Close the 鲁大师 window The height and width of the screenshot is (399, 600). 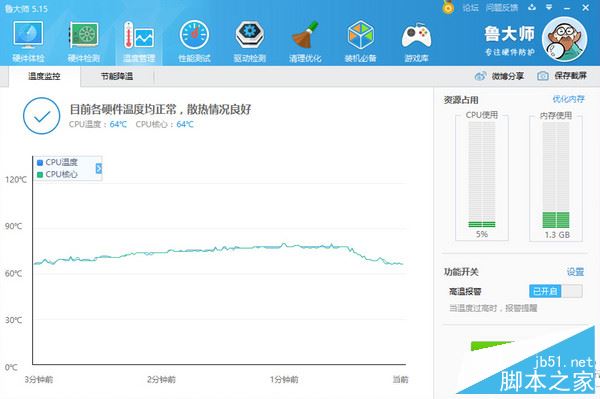tap(585, 7)
